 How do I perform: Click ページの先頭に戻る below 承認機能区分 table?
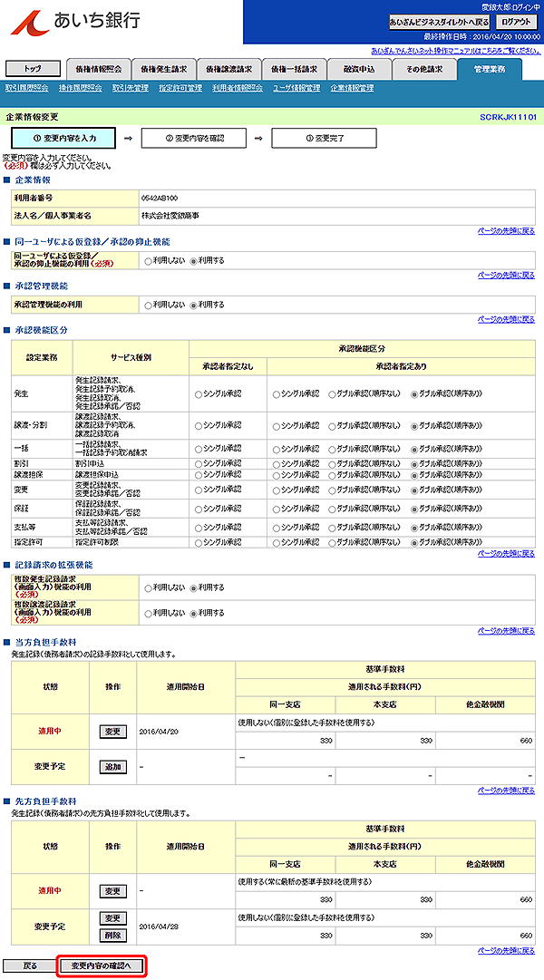click(507, 553)
